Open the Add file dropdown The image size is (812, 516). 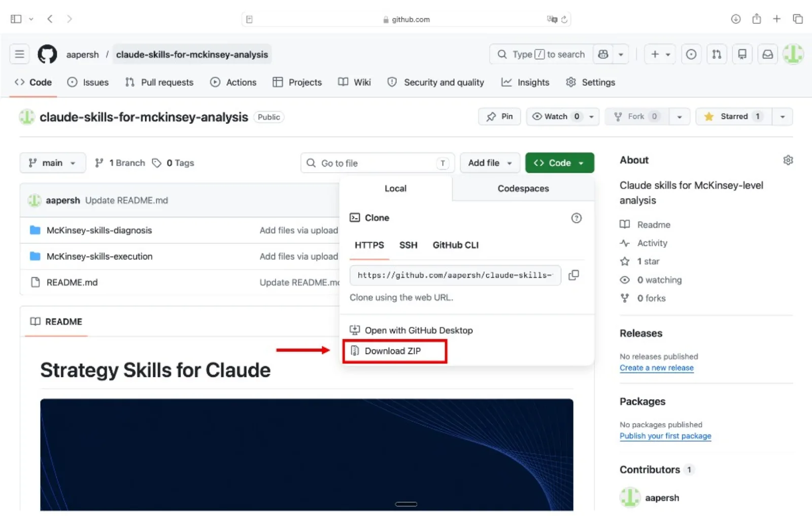490,163
